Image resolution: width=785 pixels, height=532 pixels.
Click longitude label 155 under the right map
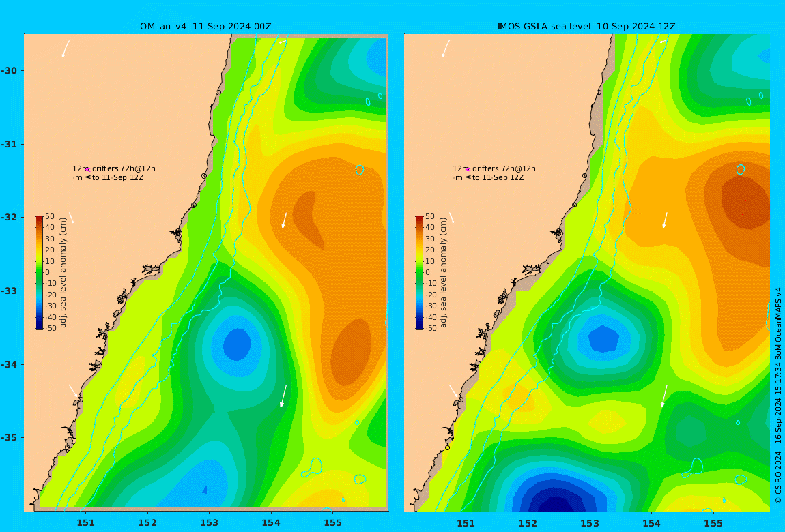713,523
